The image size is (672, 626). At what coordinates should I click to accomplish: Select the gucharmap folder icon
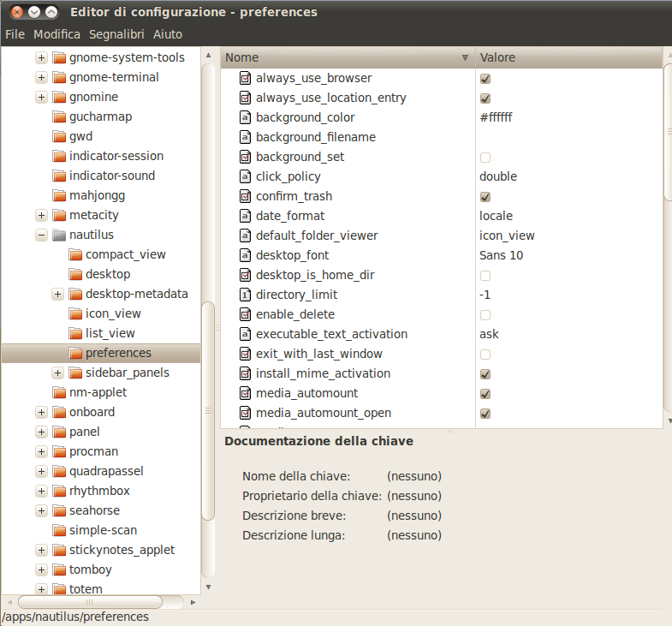(x=59, y=116)
